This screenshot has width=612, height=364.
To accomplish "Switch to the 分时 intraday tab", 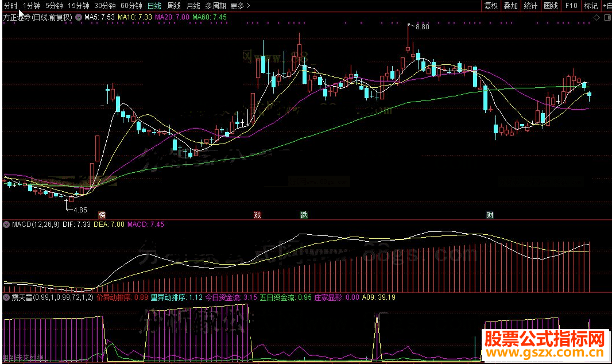I will click(10, 6).
